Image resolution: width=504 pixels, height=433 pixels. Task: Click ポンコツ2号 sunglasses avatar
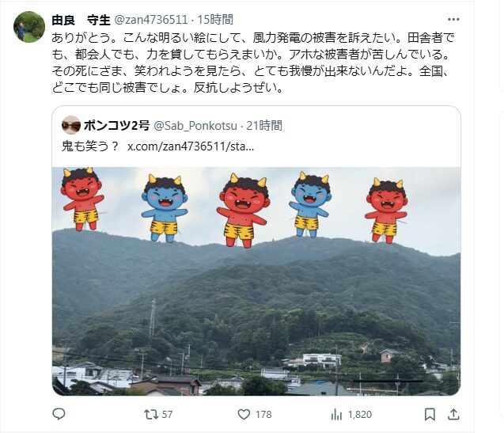coord(71,125)
